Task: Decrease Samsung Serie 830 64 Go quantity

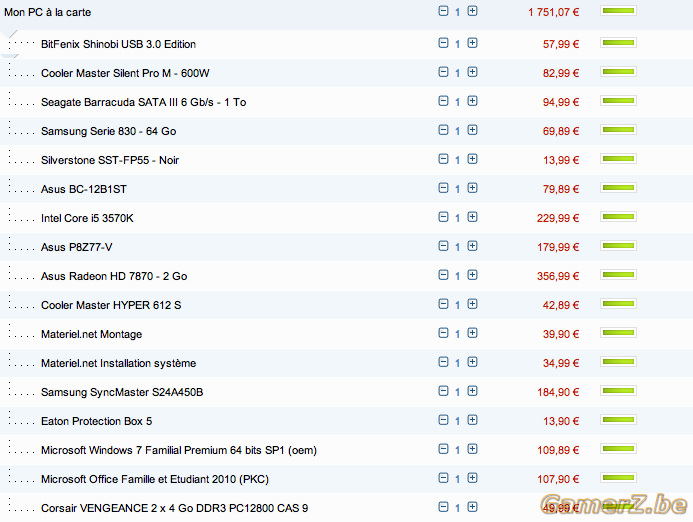Action: (443, 130)
